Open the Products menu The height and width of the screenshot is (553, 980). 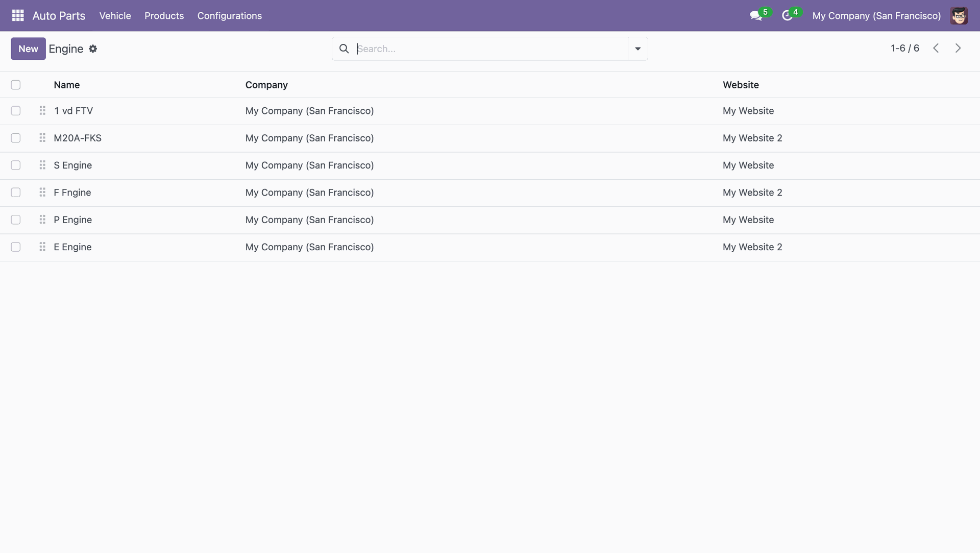pos(164,16)
